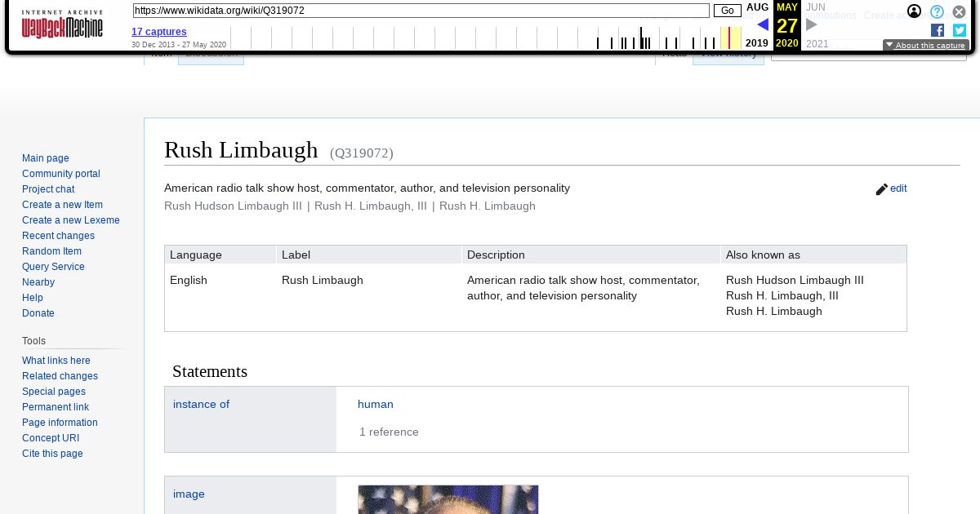Open Concept URI link
The image size is (980, 514).
pos(51,438)
